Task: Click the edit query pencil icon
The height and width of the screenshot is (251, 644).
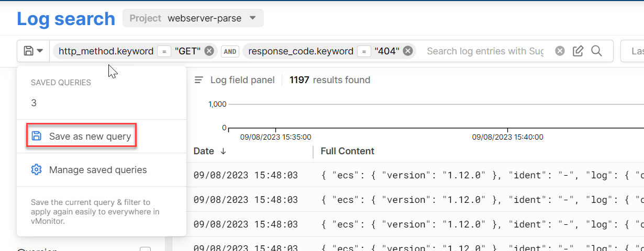Action: (x=578, y=51)
